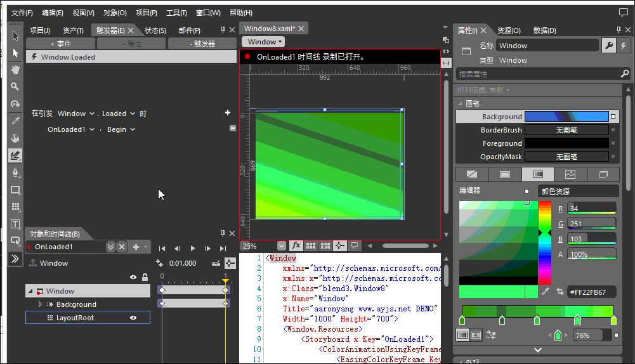The width and height of the screenshot is (635, 364).
Task: Click the Window keyframe at one second
Action: pyautogui.click(x=225, y=290)
